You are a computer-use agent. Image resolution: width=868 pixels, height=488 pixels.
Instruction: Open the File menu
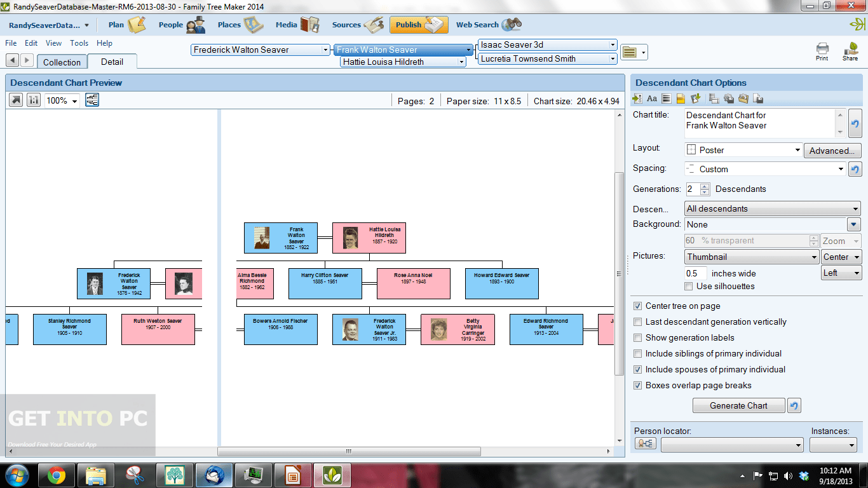(x=11, y=43)
